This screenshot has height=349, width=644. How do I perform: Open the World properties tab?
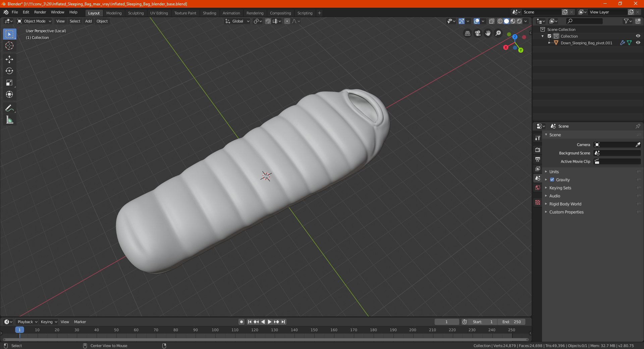coord(538,188)
